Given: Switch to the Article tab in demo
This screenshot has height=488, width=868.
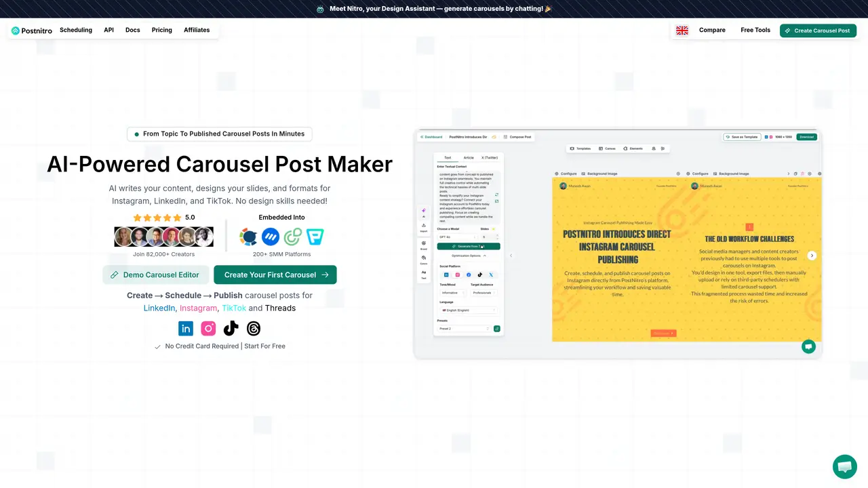Looking at the screenshot, I should pyautogui.click(x=469, y=157).
